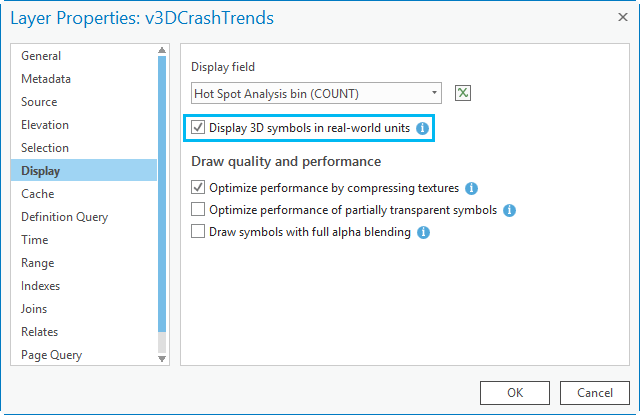Enable Optimize performance of partially transparent symbols
This screenshot has height=415, width=640.
click(x=198, y=210)
